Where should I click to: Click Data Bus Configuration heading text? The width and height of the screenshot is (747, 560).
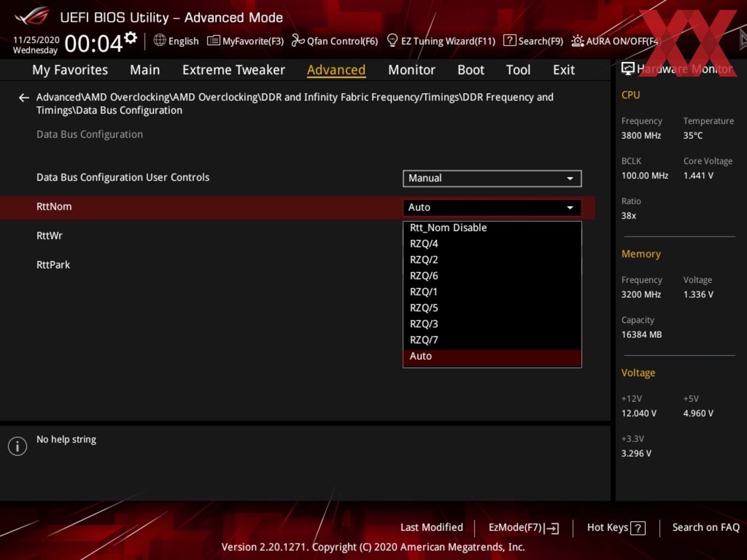click(x=90, y=135)
